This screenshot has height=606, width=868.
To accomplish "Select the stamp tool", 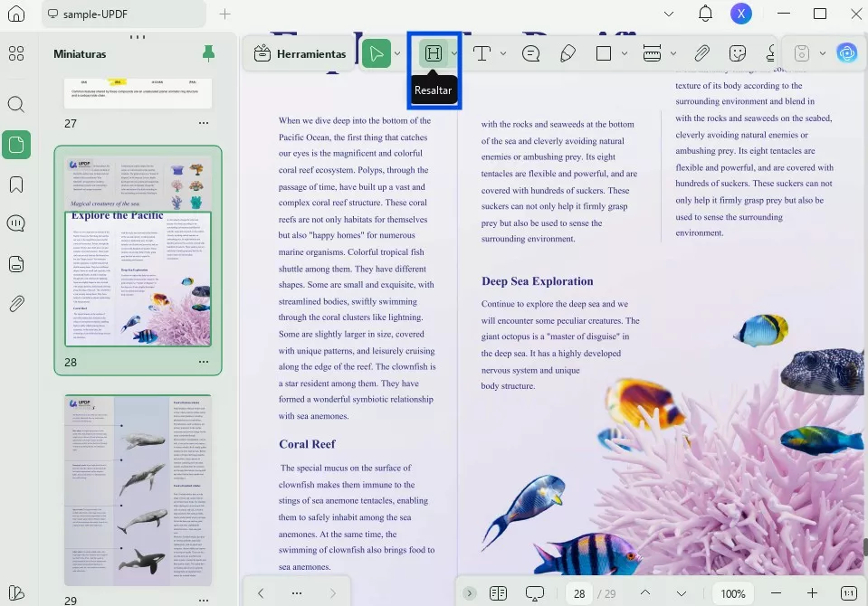I will click(769, 53).
